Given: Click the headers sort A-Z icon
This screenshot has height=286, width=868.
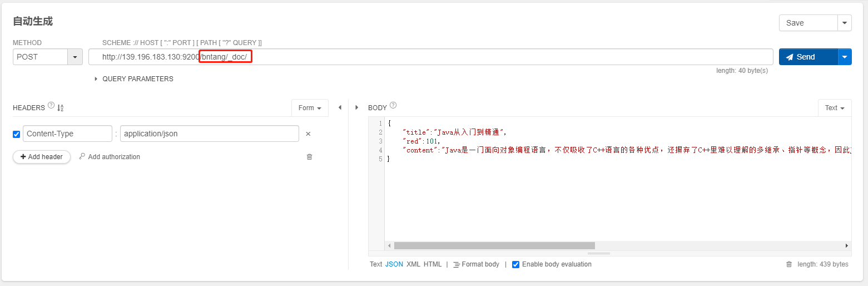Looking at the screenshot, I should pos(61,107).
